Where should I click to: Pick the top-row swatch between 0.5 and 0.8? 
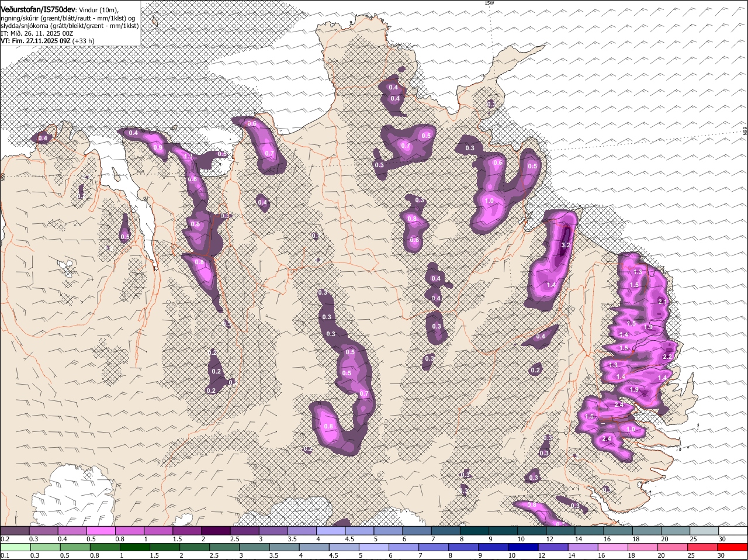tap(101, 530)
